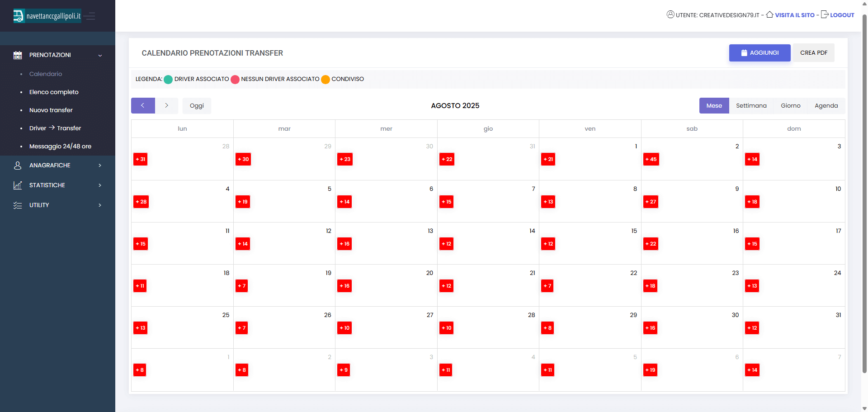Image resolution: width=868 pixels, height=412 pixels.
Task: Click the Prenotazioni calendar icon in sidebar
Action: pos(18,55)
